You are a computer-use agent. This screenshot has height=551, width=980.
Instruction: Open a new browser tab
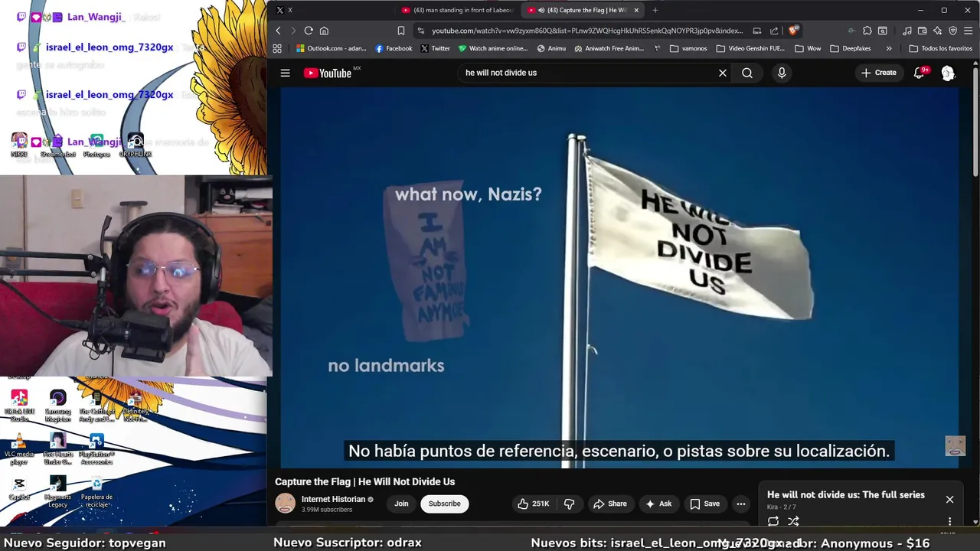[655, 10]
